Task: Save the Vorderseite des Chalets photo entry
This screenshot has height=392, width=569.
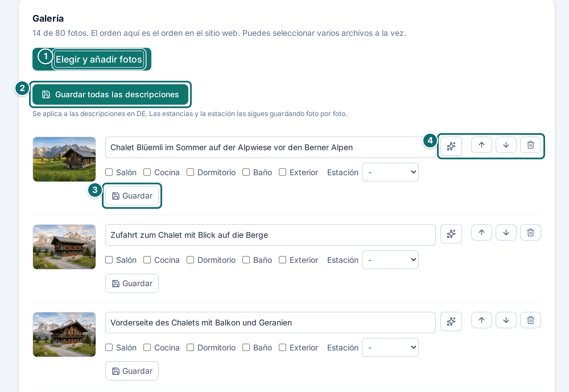Action: 132,371
